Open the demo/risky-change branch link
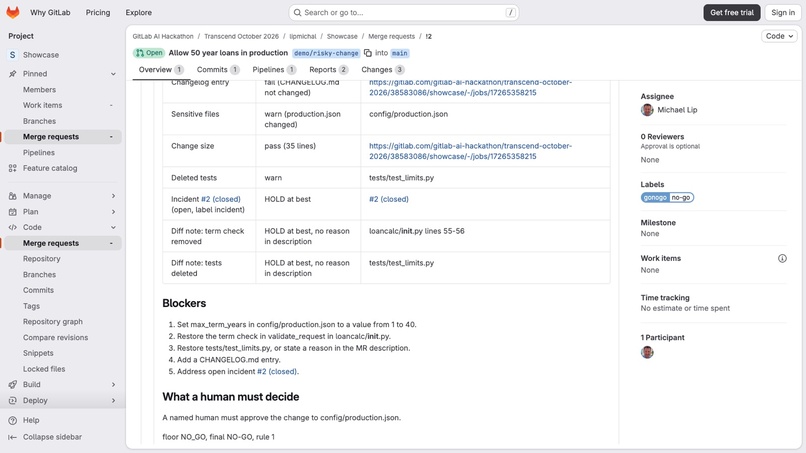 pos(326,53)
